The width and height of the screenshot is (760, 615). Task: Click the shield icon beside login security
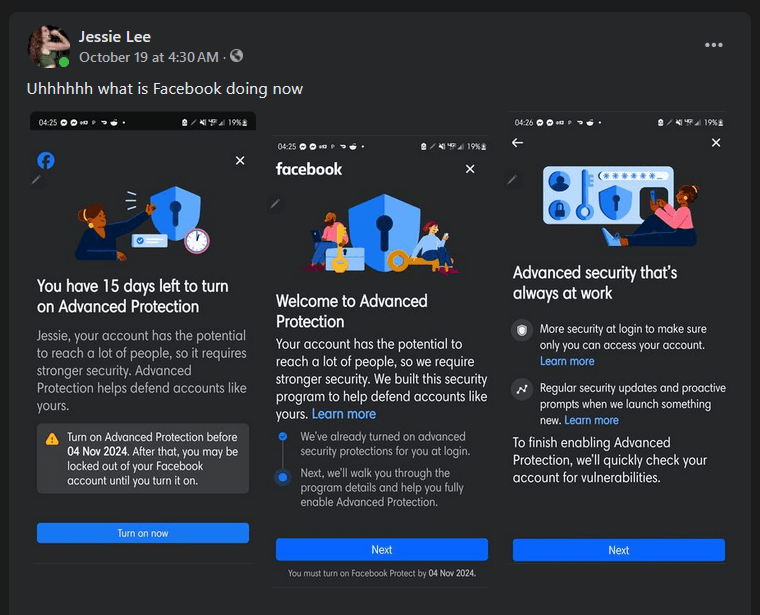coord(521,330)
